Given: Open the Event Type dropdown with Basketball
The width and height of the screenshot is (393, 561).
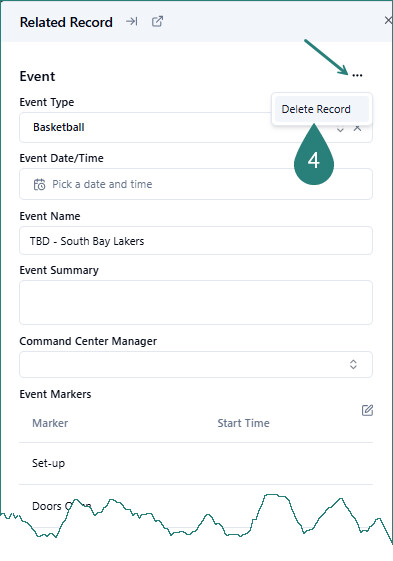Looking at the screenshot, I should pos(196,127).
